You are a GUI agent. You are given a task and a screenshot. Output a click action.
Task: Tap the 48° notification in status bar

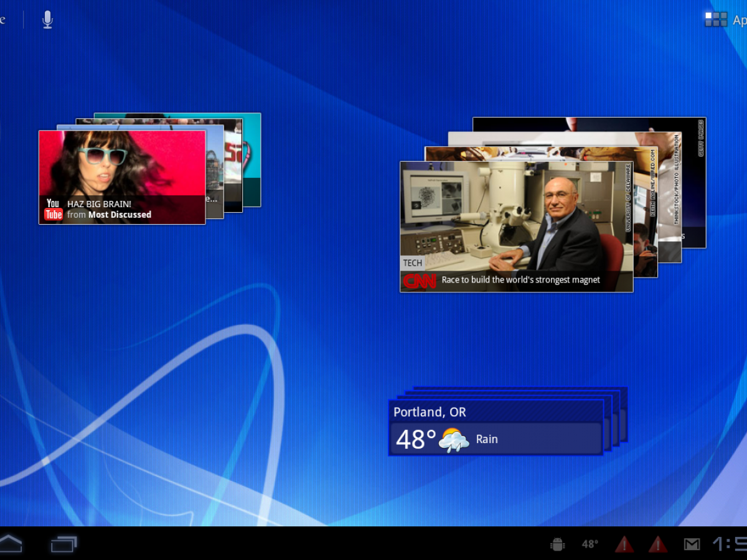pyautogui.click(x=590, y=544)
